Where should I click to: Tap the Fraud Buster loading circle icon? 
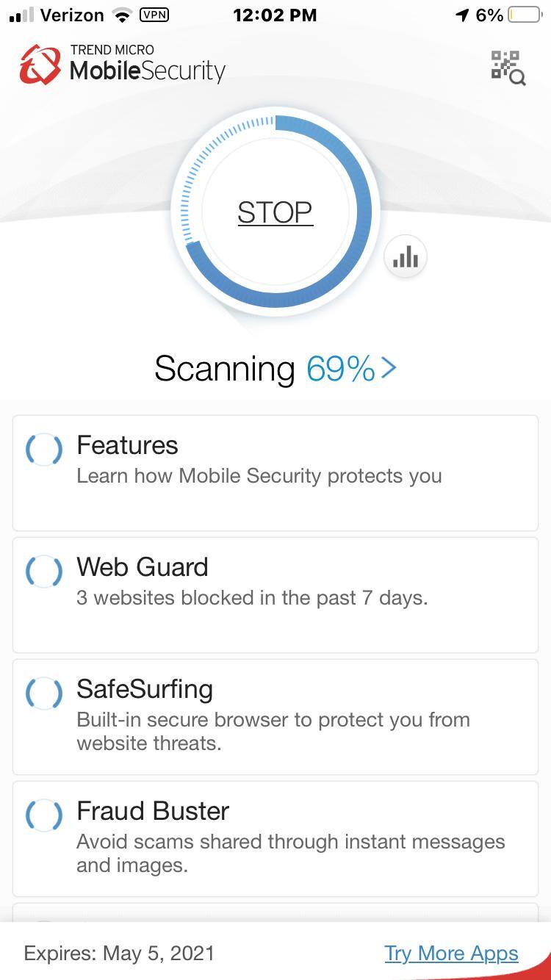click(x=44, y=814)
